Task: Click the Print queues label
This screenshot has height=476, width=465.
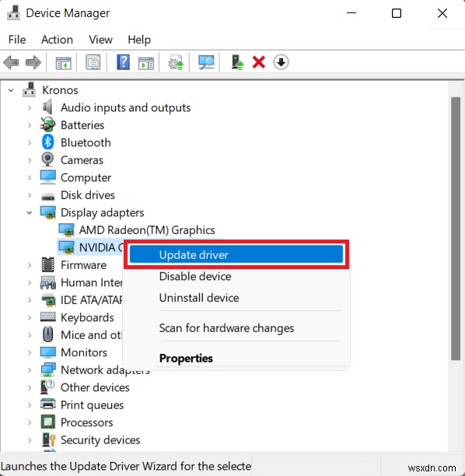Action: pos(93,404)
